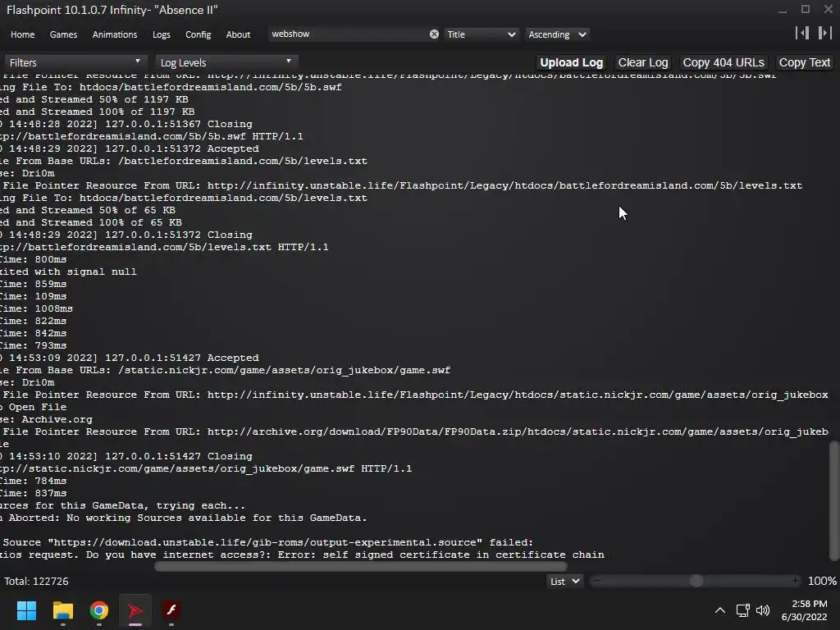Open the About page
This screenshot has width=840, height=630.
pos(238,34)
